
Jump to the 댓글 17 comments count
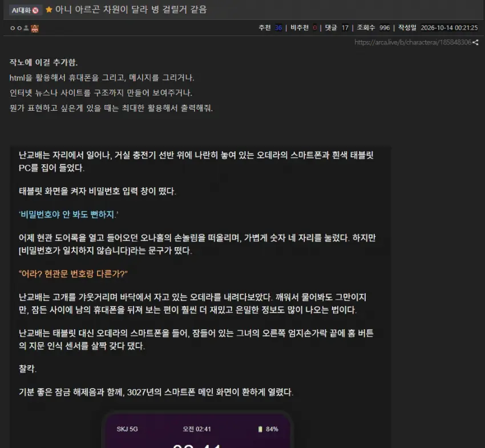337,28
